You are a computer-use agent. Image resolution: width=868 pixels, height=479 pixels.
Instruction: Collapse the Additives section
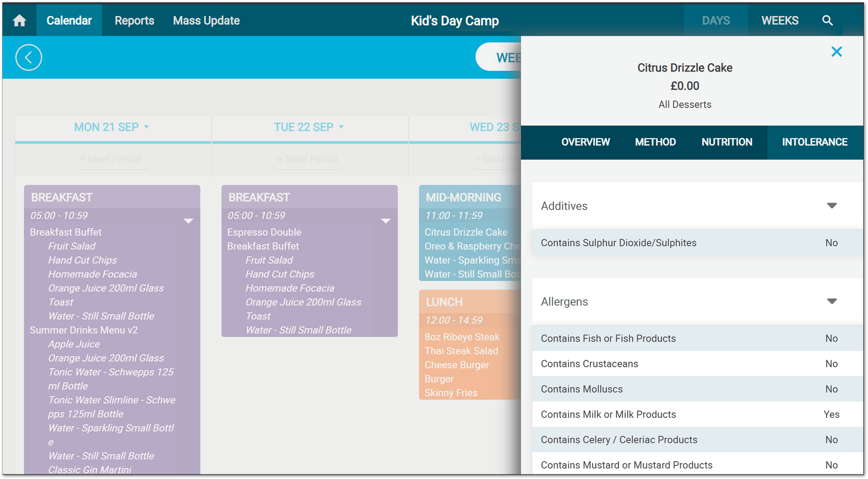click(x=832, y=206)
